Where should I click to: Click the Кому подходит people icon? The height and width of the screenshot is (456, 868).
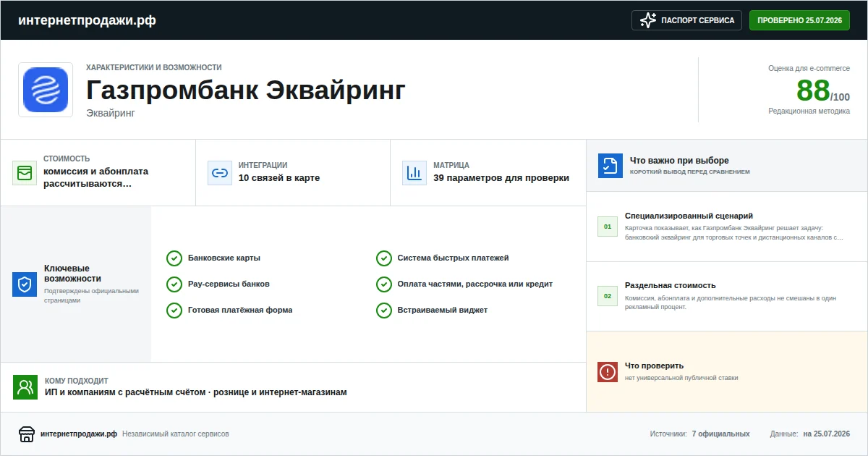(x=25, y=387)
